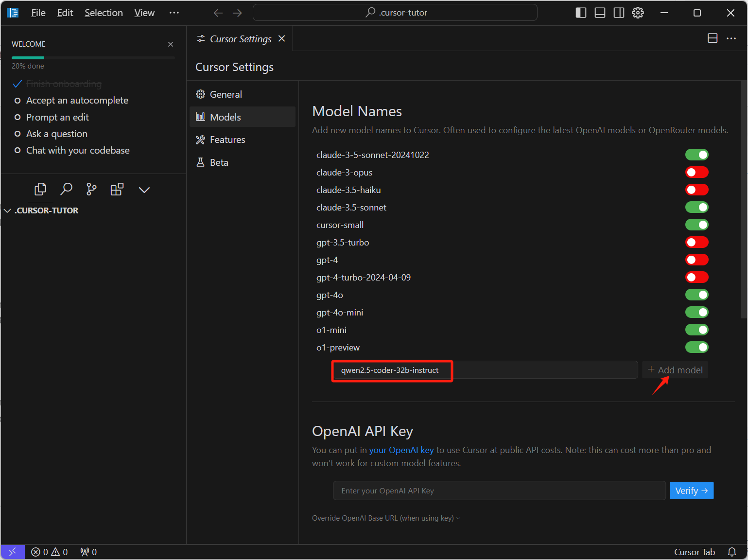Expand Override OpenAI Base URL option
Image resolution: width=748 pixels, height=560 pixels.
(x=386, y=518)
